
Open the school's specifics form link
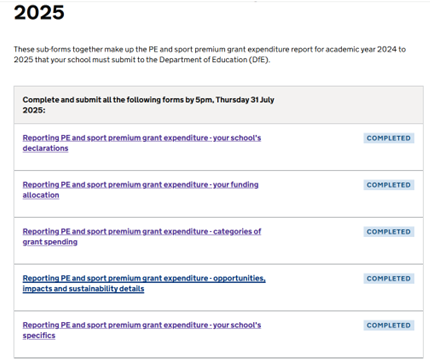(142, 330)
